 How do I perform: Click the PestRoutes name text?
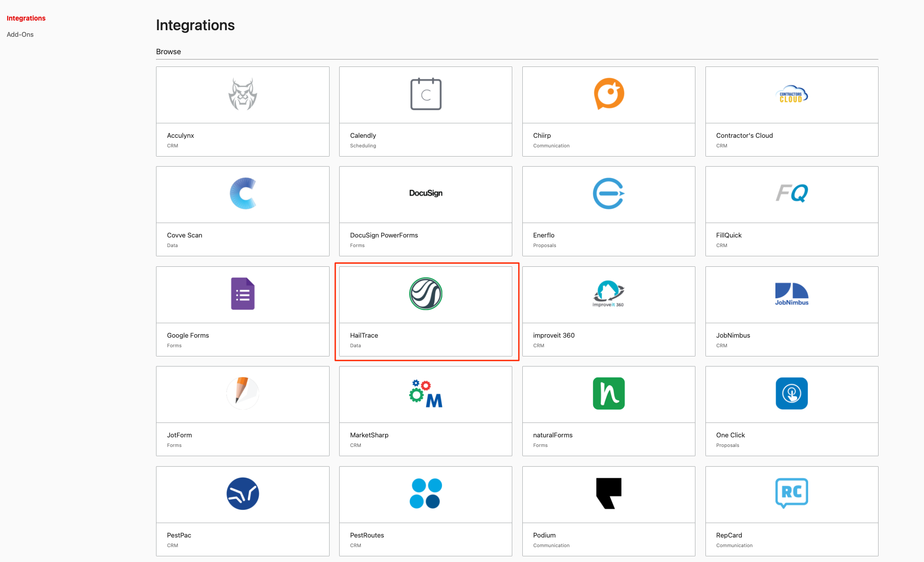367,535
